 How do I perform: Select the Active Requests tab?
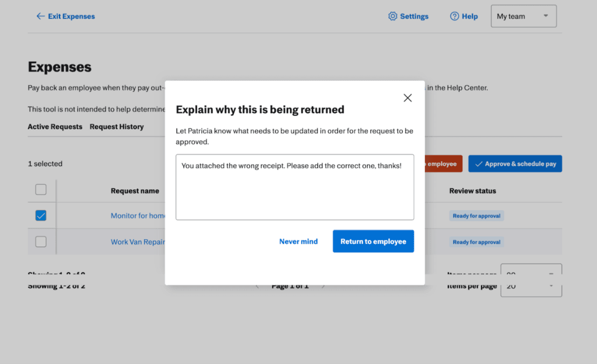55,126
